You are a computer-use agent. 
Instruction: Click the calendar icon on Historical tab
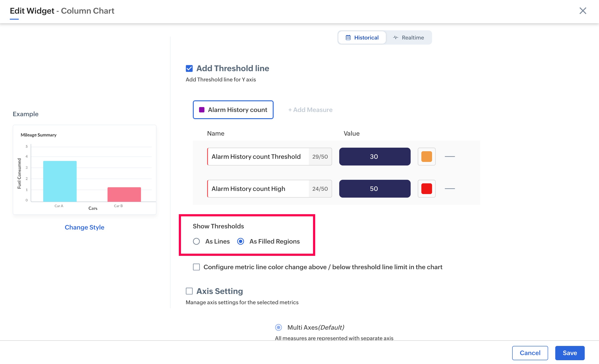tap(348, 37)
